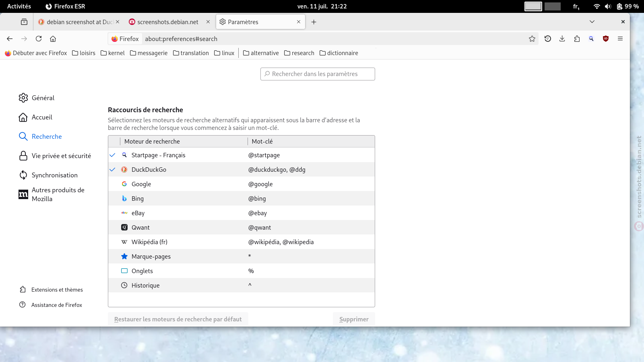Select the Marque-pages row
The height and width of the screenshot is (362, 644).
(242, 256)
